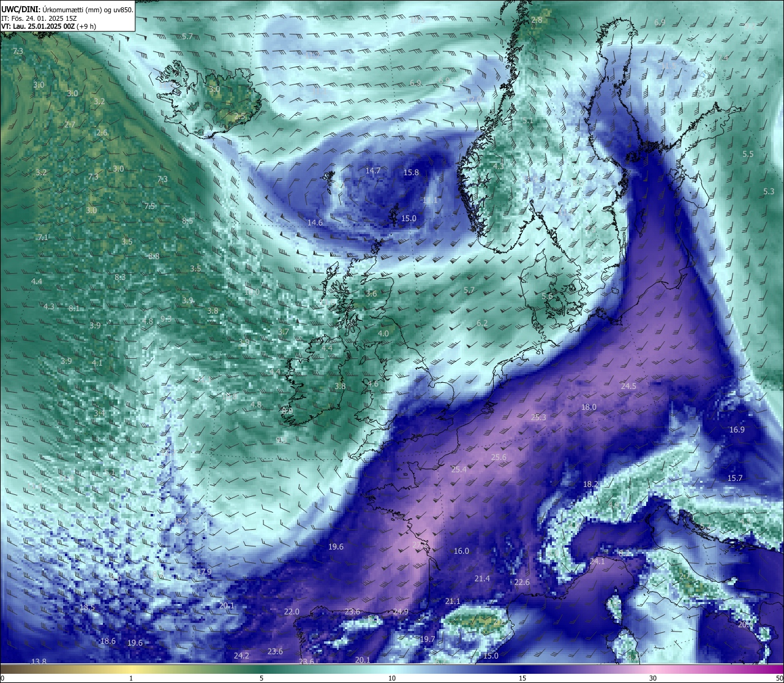This screenshot has height=683, width=784.
Task: Click the 4.0 value label
Action: point(383,334)
